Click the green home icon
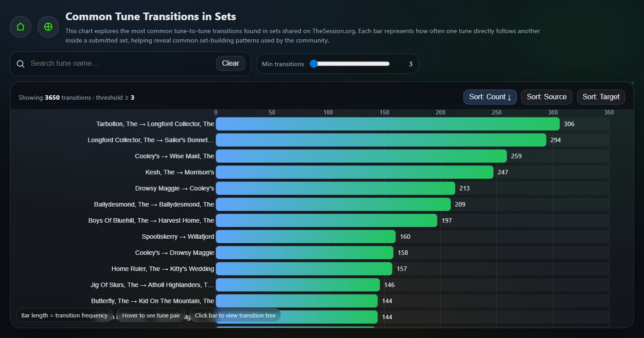644x338 pixels. [x=20, y=27]
